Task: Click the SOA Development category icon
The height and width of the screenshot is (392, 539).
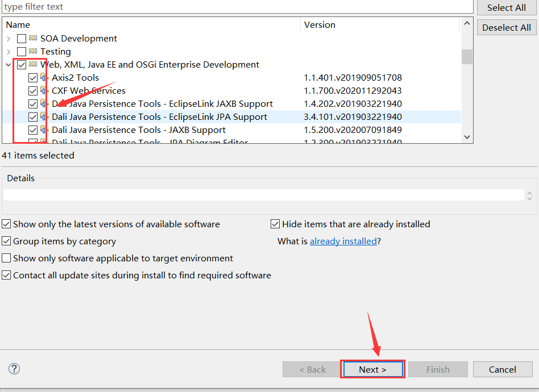Action: [33, 39]
